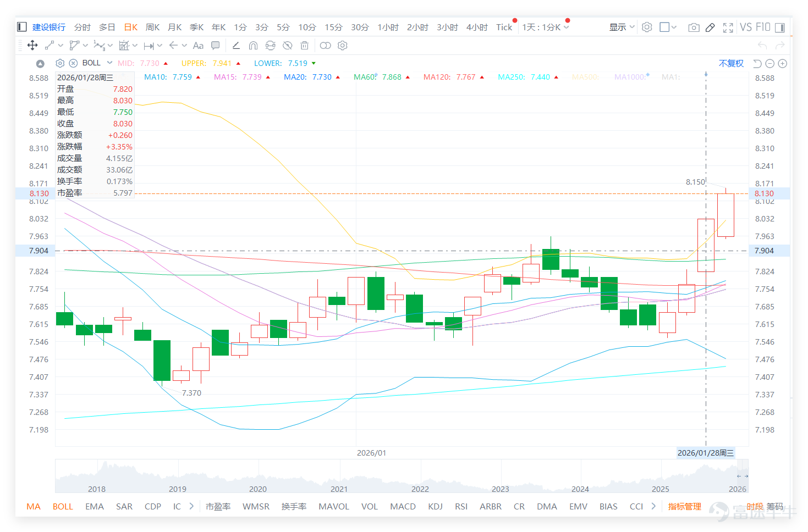Select the 1小时 period tab

[x=388, y=27]
